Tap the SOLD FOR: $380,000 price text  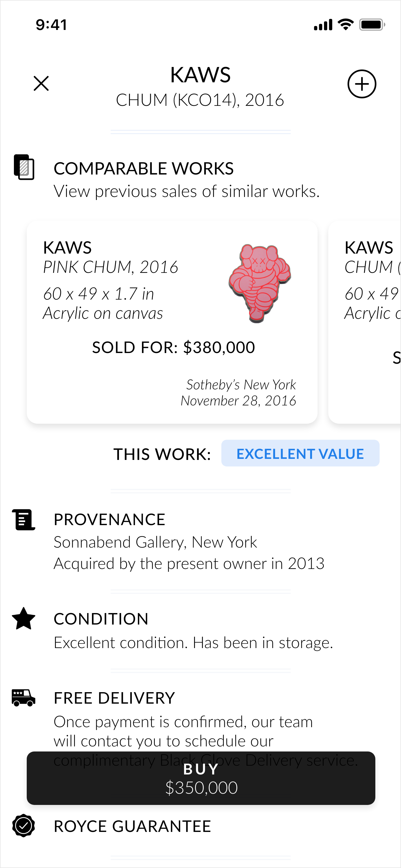(173, 347)
